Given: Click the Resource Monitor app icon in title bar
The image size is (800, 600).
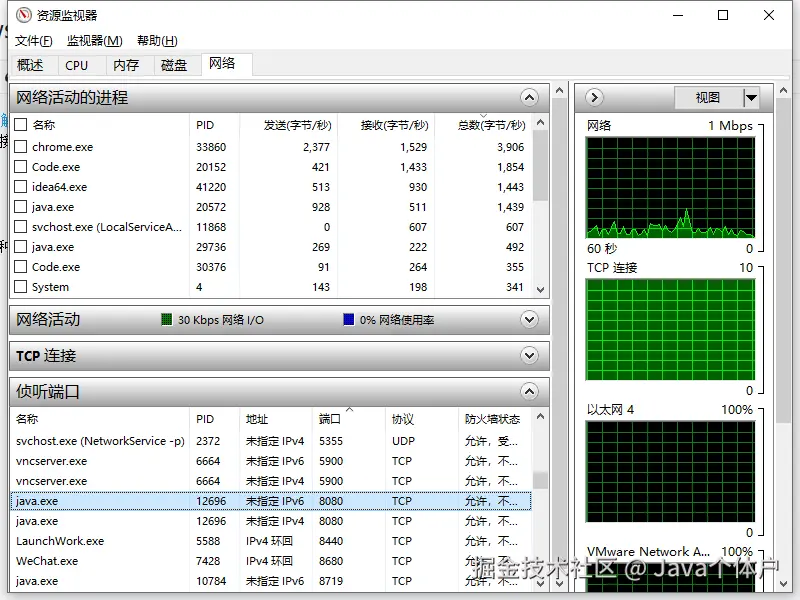Looking at the screenshot, I should tap(23, 15).
